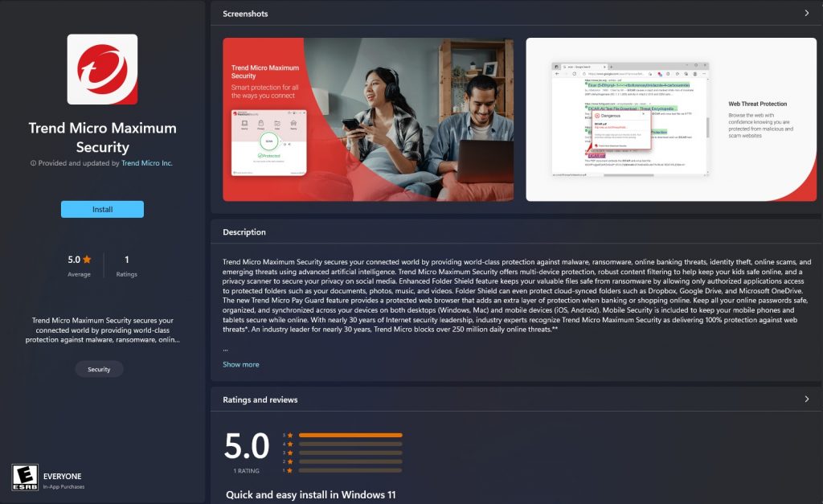Image resolution: width=823 pixels, height=504 pixels.
Task: Expand the description with Show more
Action: [x=240, y=364]
